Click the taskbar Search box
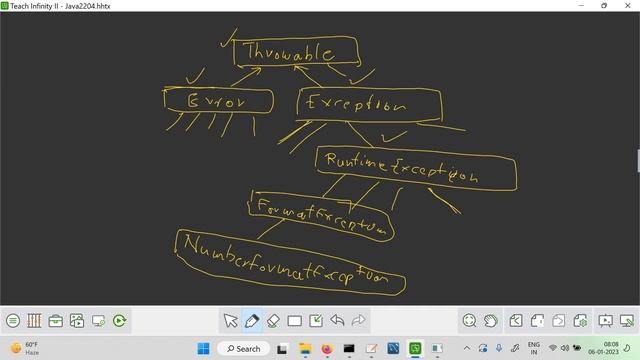Screen dimensions: 640x360 coord(244,349)
